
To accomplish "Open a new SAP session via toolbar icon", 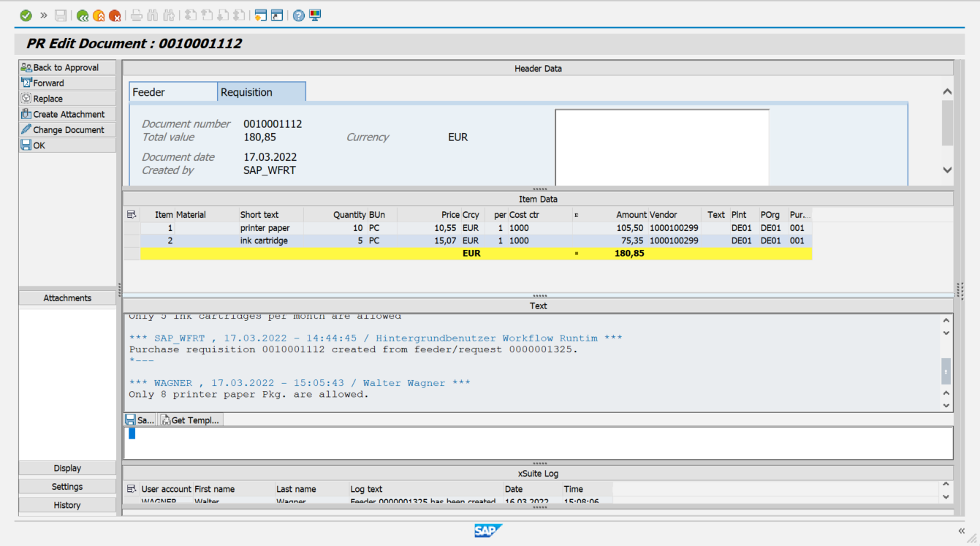I will tap(261, 15).
